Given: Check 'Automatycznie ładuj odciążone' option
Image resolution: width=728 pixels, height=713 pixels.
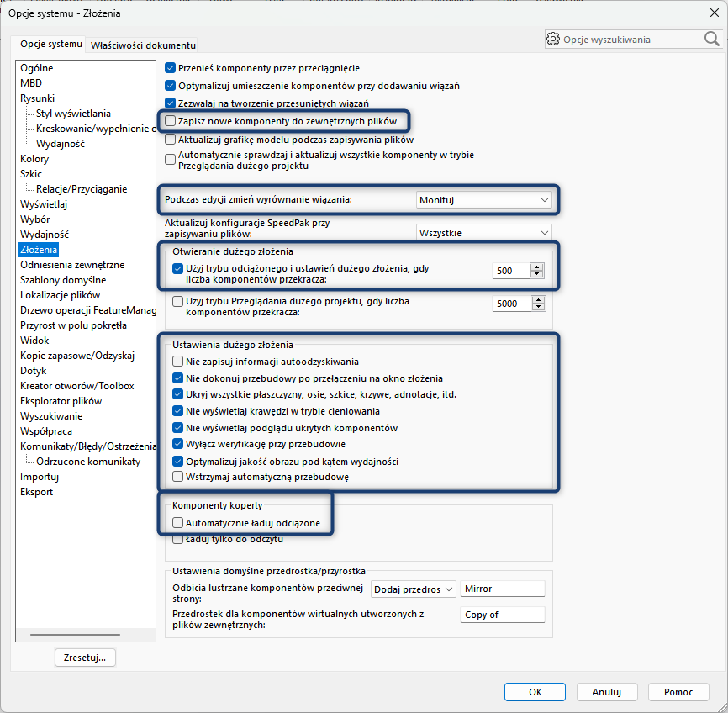Looking at the screenshot, I should tap(177, 523).
